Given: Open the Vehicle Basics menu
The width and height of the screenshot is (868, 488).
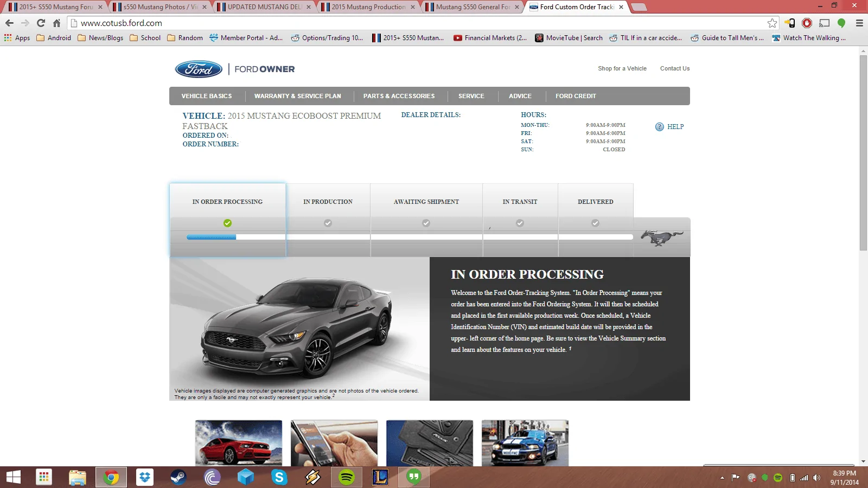Looking at the screenshot, I should 207,96.
